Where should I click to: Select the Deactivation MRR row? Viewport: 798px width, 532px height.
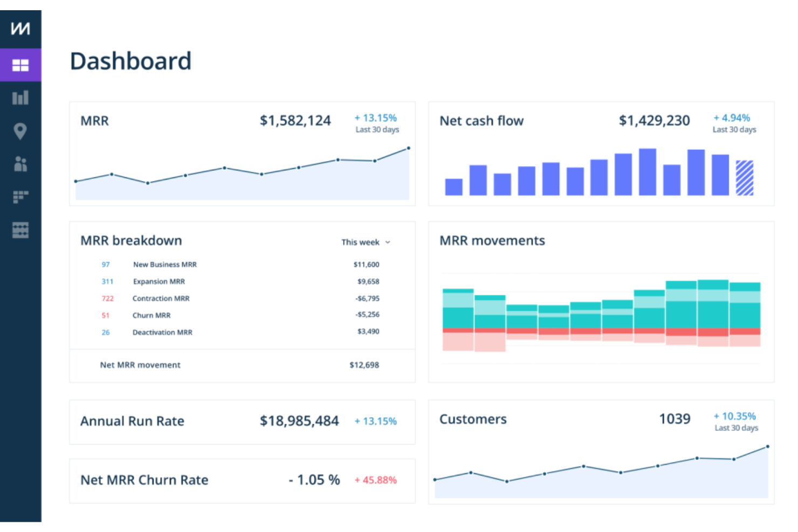coord(240,332)
